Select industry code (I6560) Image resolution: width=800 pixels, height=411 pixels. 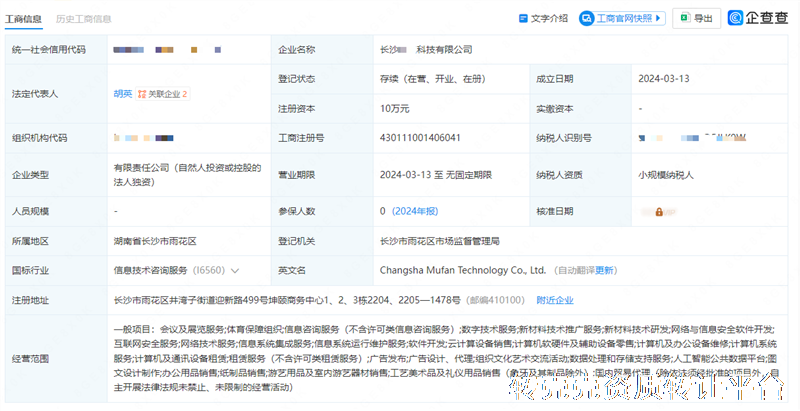209,270
